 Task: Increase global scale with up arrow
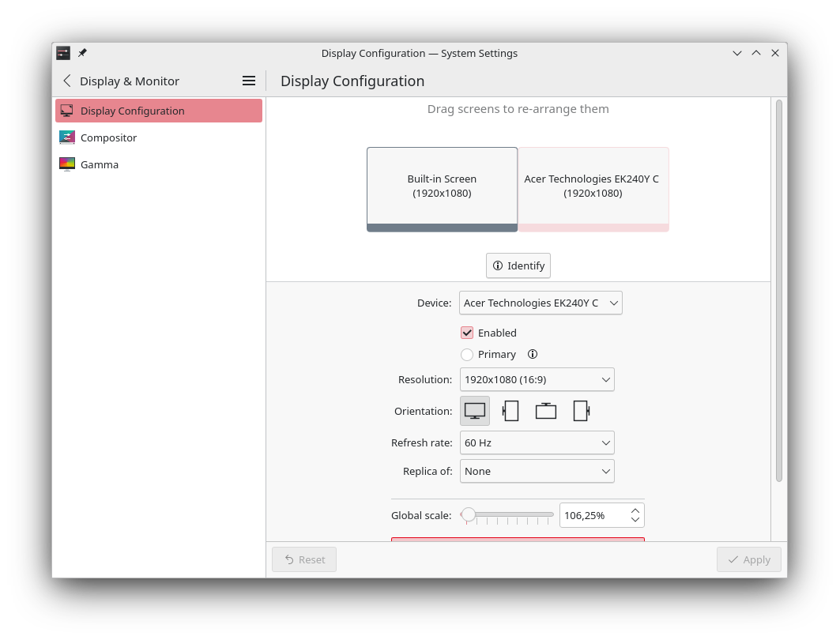tap(635, 511)
